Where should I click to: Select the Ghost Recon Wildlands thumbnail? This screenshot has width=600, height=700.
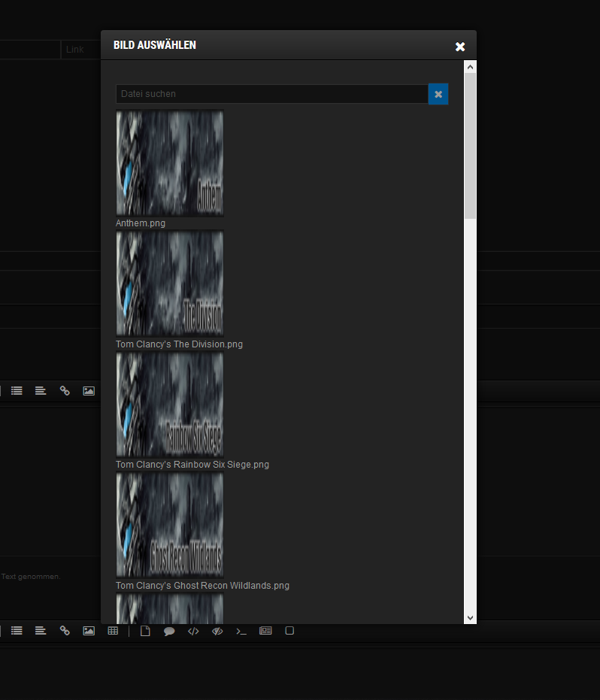click(169, 525)
